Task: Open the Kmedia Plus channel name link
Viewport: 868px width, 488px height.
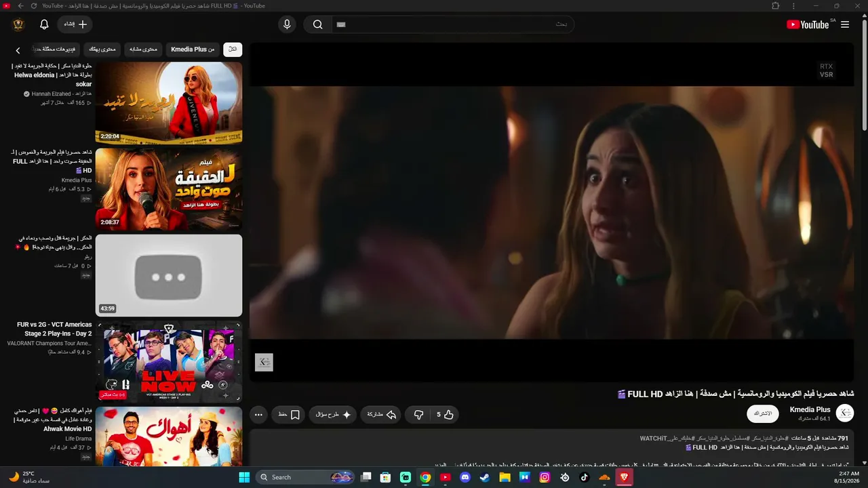Action: pyautogui.click(x=810, y=409)
